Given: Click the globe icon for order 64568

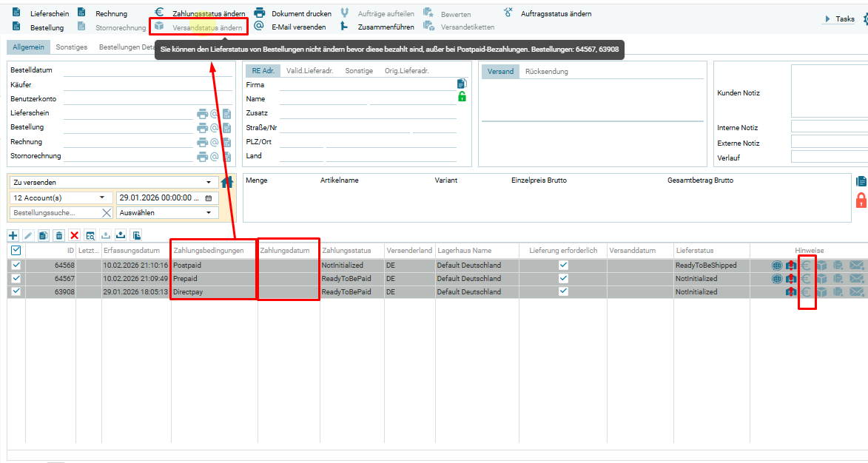Looking at the screenshot, I should coord(776,266).
